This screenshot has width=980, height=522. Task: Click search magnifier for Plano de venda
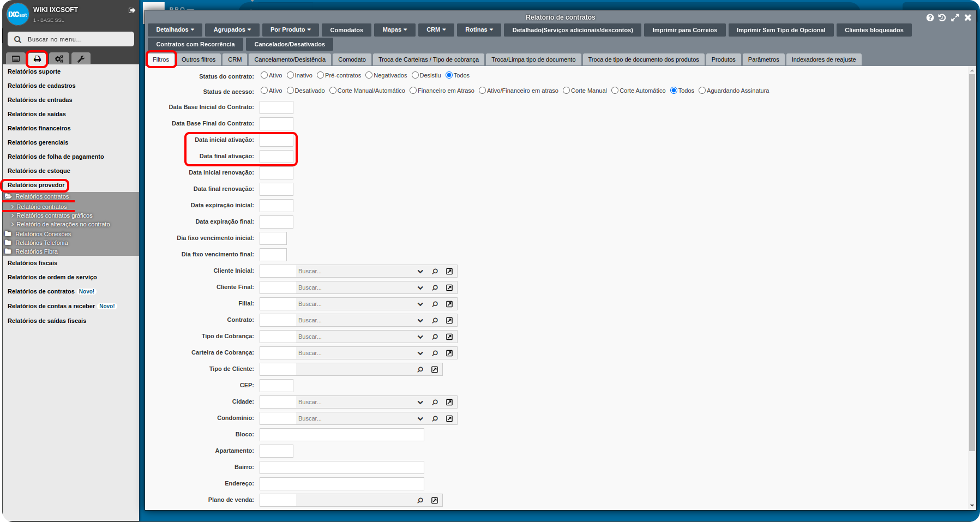coord(420,500)
